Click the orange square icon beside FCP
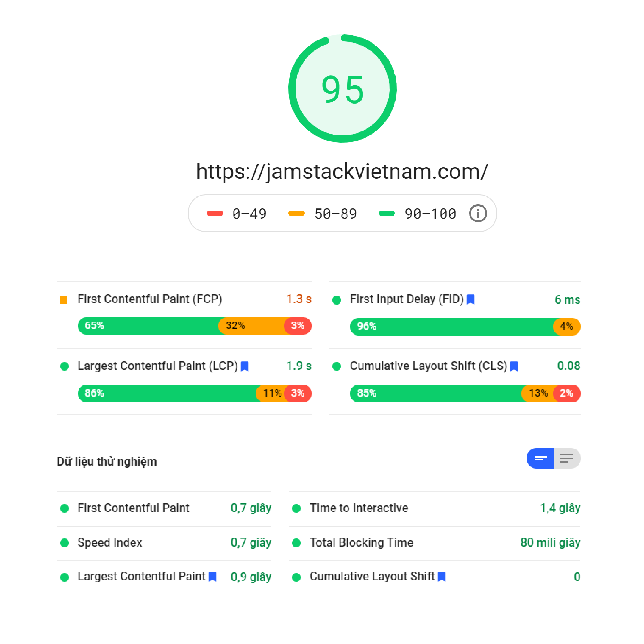644x644 pixels. click(64, 300)
